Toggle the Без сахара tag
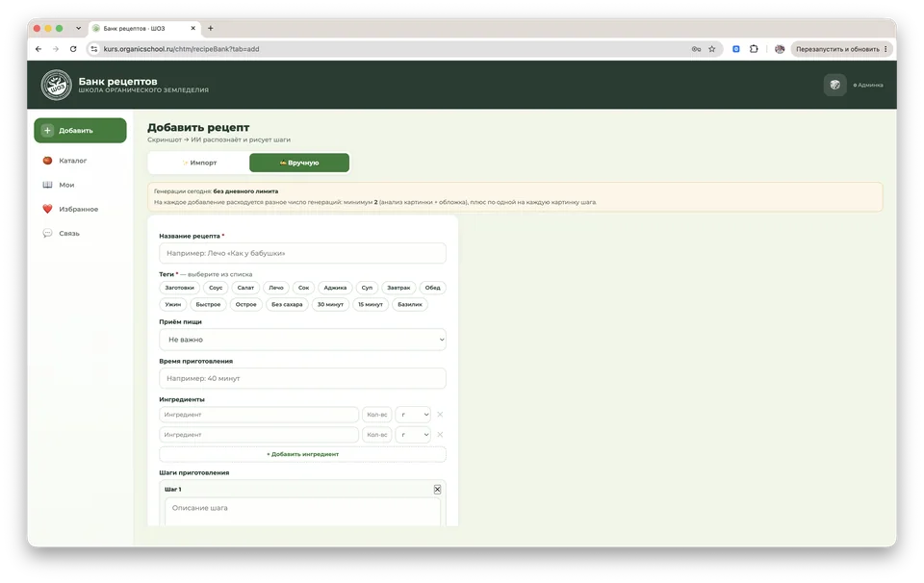924x583 pixels. (x=287, y=304)
